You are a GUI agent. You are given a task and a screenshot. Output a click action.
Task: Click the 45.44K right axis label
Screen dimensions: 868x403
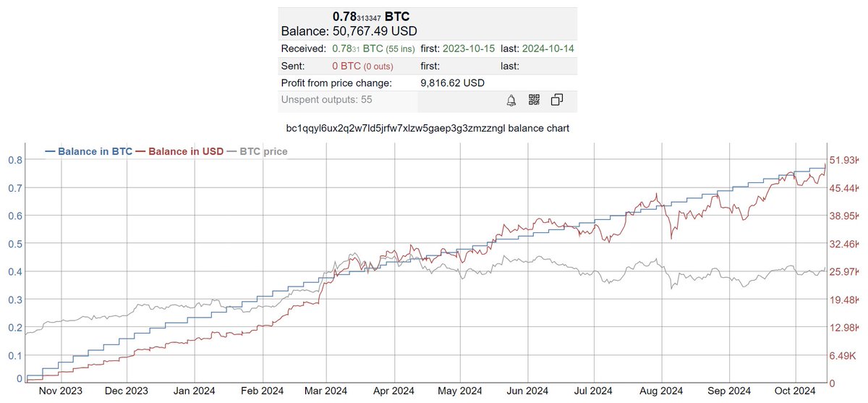844,188
